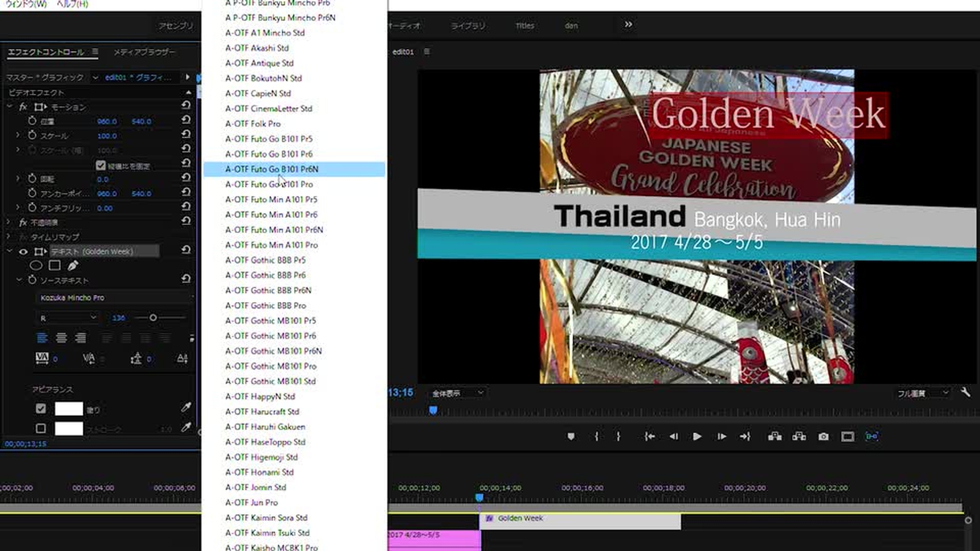Add a marker with the marker icon
This screenshot has width=980, height=551.
[571, 437]
